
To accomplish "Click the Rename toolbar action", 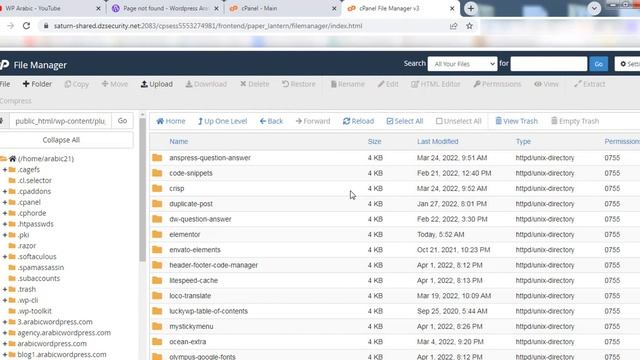I will [x=347, y=84].
